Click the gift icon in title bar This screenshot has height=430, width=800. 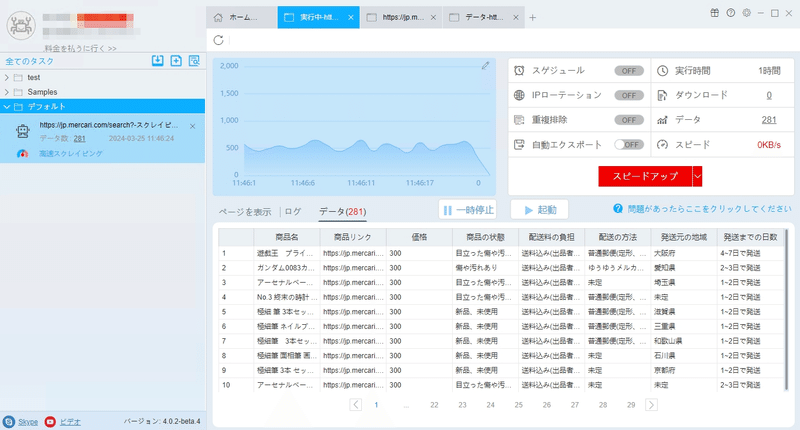(x=714, y=13)
